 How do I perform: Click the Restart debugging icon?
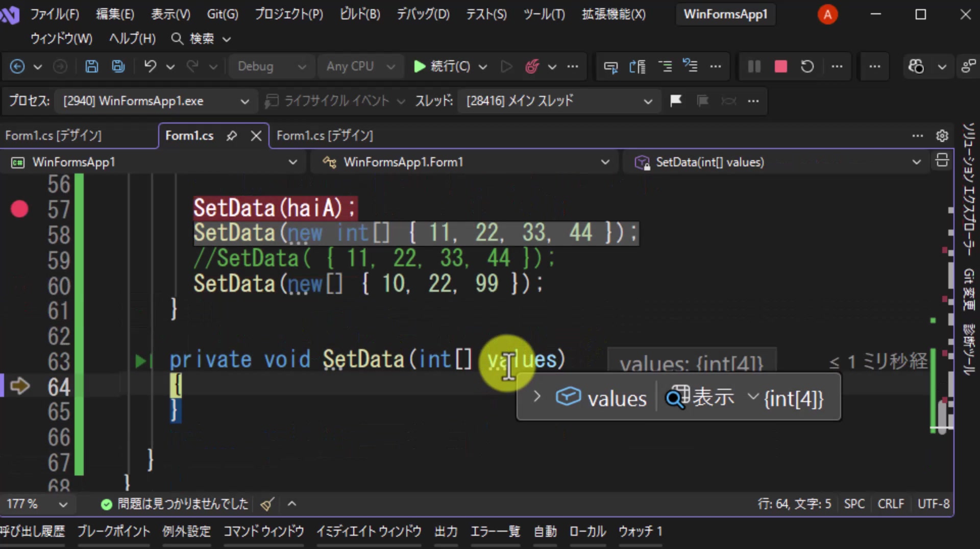pyautogui.click(x=807, y=66)
